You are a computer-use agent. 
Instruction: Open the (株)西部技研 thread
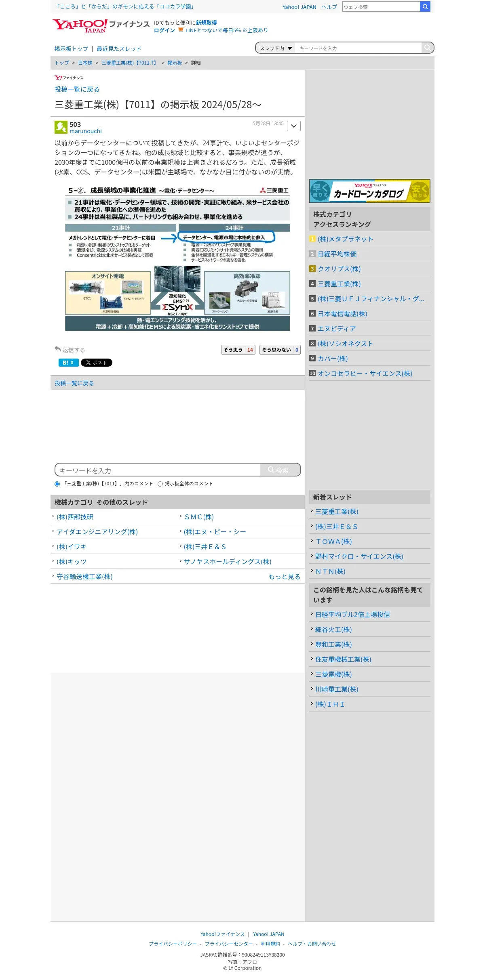75,517
